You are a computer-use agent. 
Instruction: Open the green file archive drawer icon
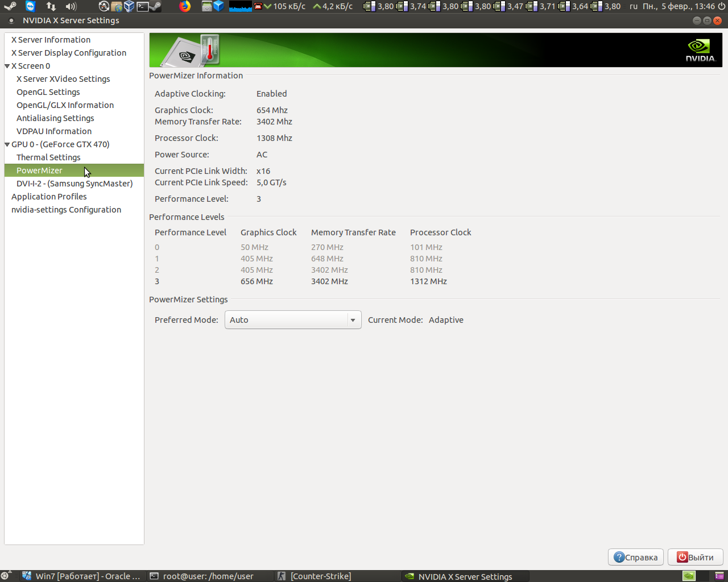coord(207,6)
